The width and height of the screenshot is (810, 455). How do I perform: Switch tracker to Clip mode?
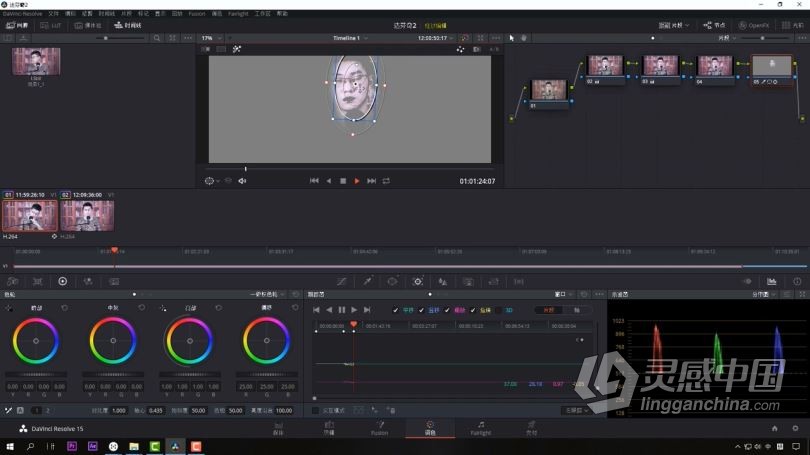(x=549, y=310)
